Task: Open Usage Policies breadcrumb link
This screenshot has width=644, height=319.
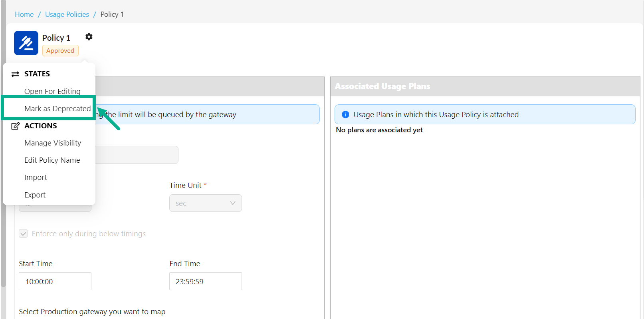Action: coord(67,14)
